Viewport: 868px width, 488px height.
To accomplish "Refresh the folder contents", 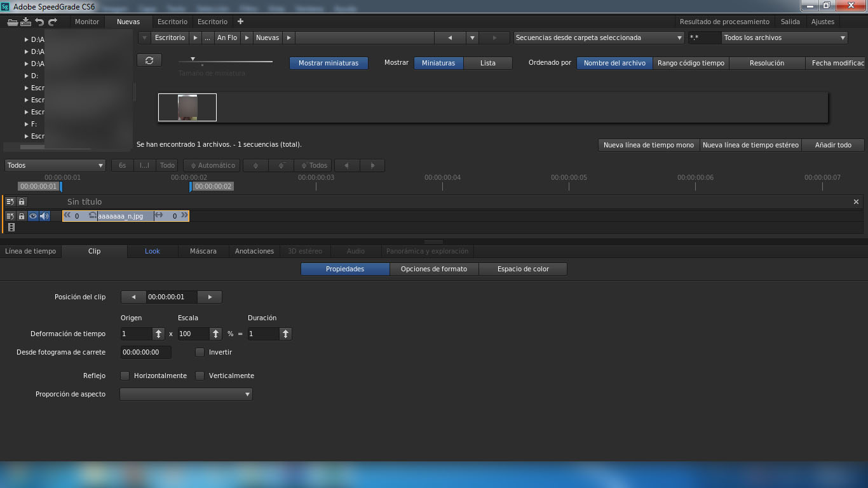I will coord(149,60).
